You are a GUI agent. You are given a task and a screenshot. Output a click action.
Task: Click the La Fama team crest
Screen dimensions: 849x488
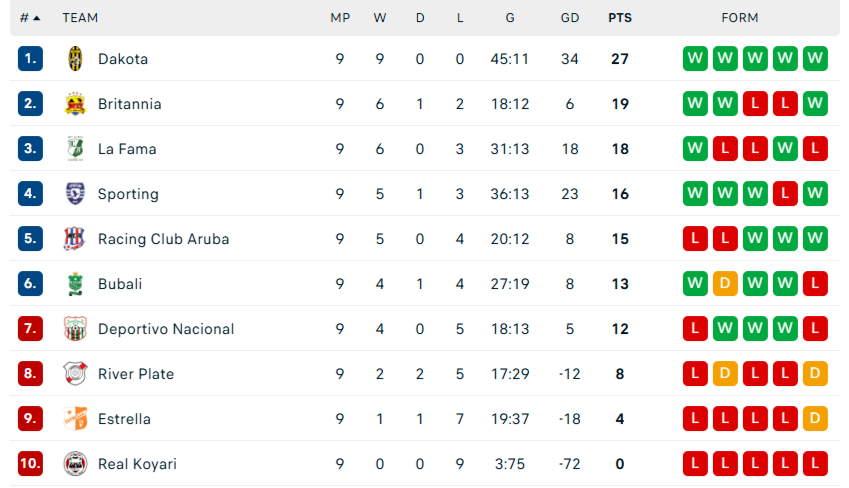[x=75, y=149]
